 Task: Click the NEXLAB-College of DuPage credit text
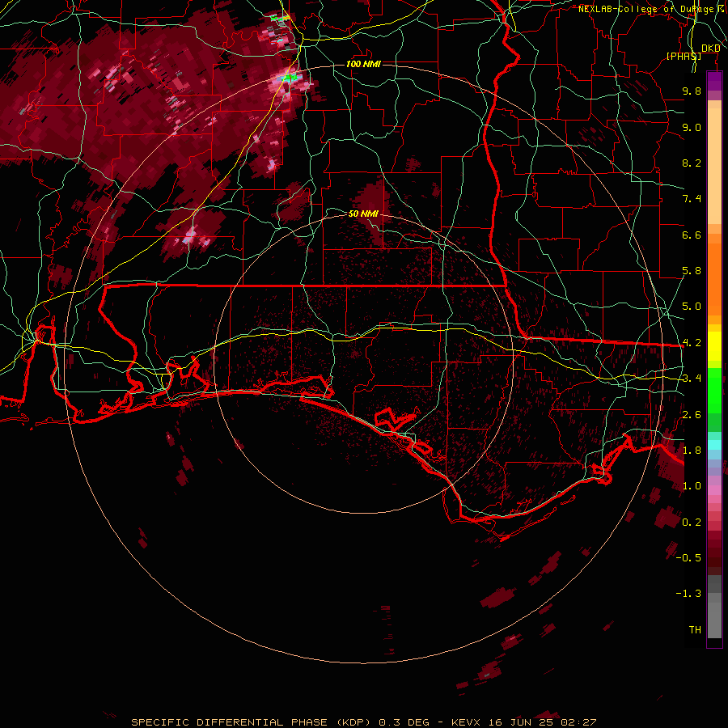pyautogui.click(x=652, y=9)
